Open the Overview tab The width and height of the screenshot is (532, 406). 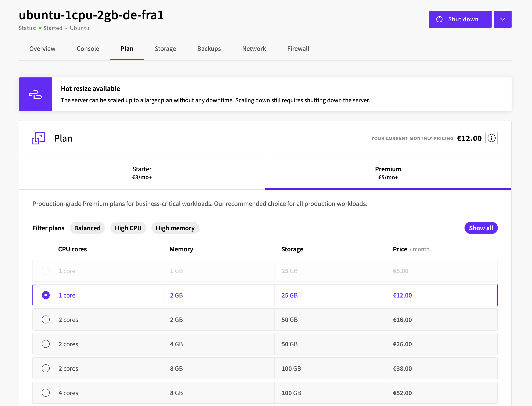click(x=42, y=49)
